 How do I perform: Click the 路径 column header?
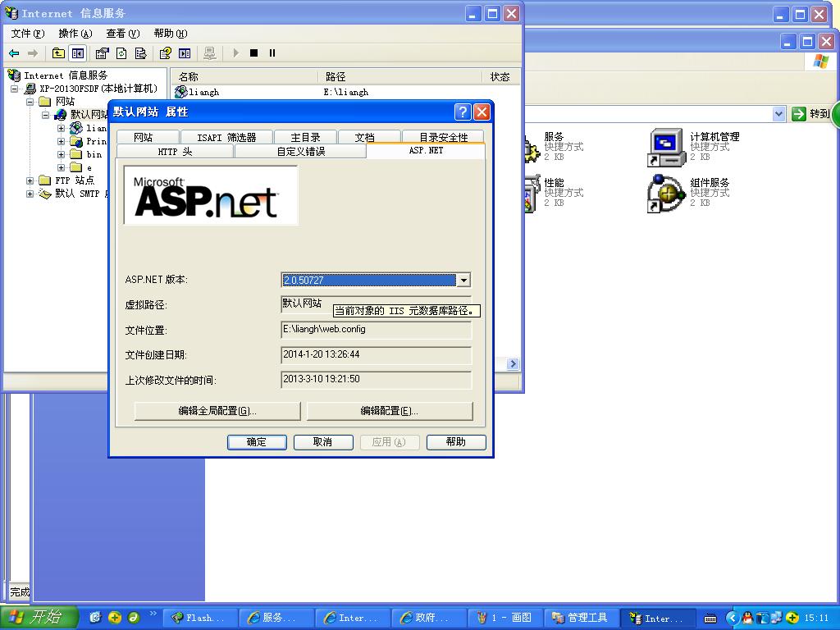(x=400, y=76)
